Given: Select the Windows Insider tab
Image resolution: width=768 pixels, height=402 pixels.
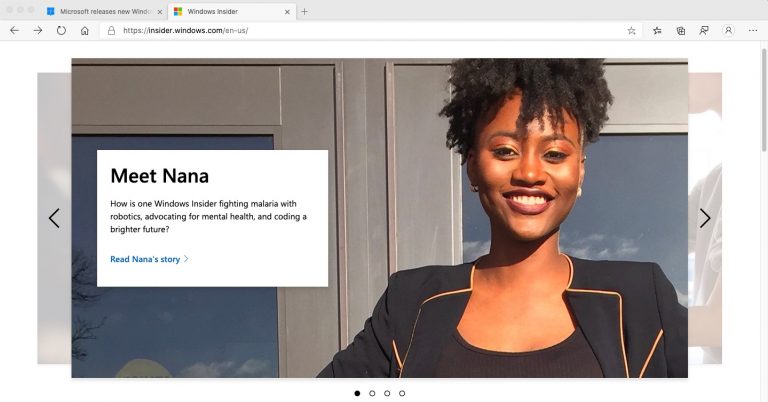Looking at the screenshot, I should click(232, 11).
